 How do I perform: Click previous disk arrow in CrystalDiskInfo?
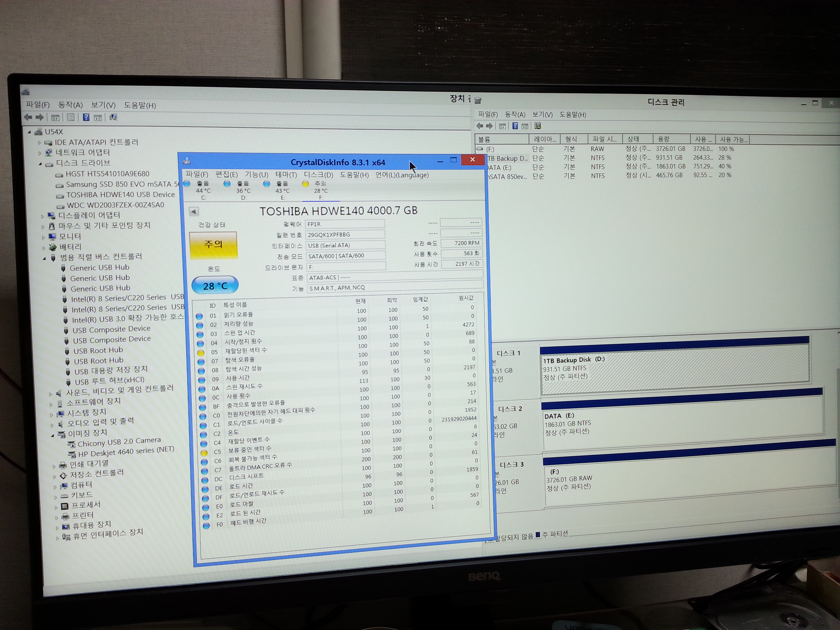tap(194, 212)
